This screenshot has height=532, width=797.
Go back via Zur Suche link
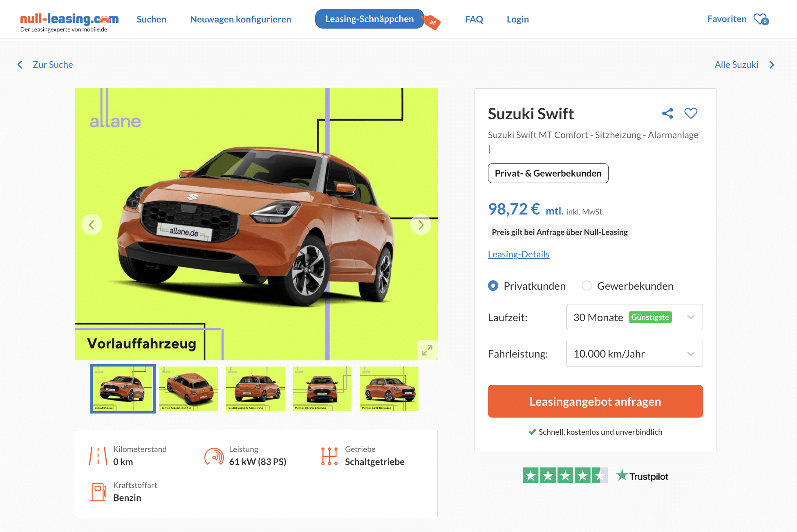point(53,65)
